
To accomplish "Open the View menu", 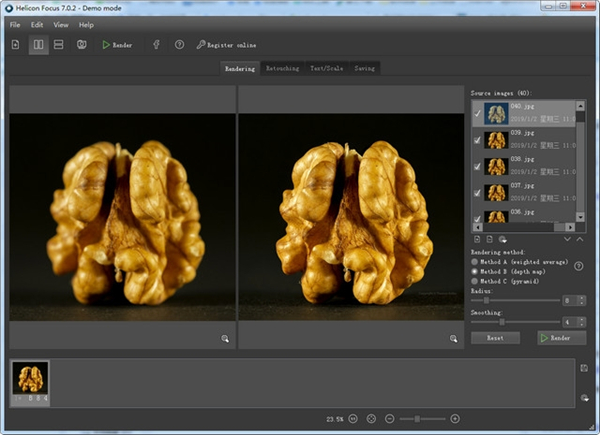I will tap(61, 24).
